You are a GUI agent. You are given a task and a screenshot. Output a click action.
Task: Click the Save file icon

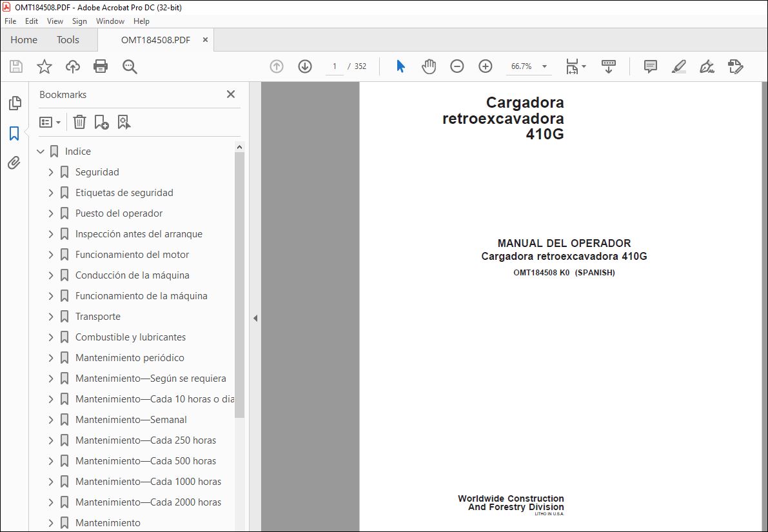(16, 66)
